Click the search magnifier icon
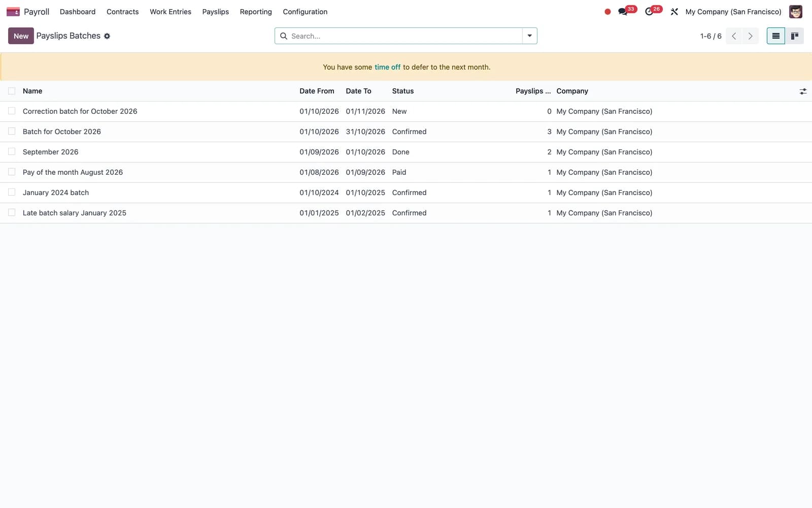 pos(284,36)
